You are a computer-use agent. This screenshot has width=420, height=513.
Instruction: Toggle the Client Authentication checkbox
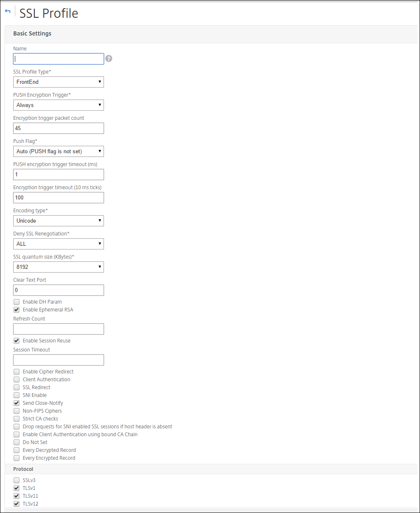[x=17, y=380]
